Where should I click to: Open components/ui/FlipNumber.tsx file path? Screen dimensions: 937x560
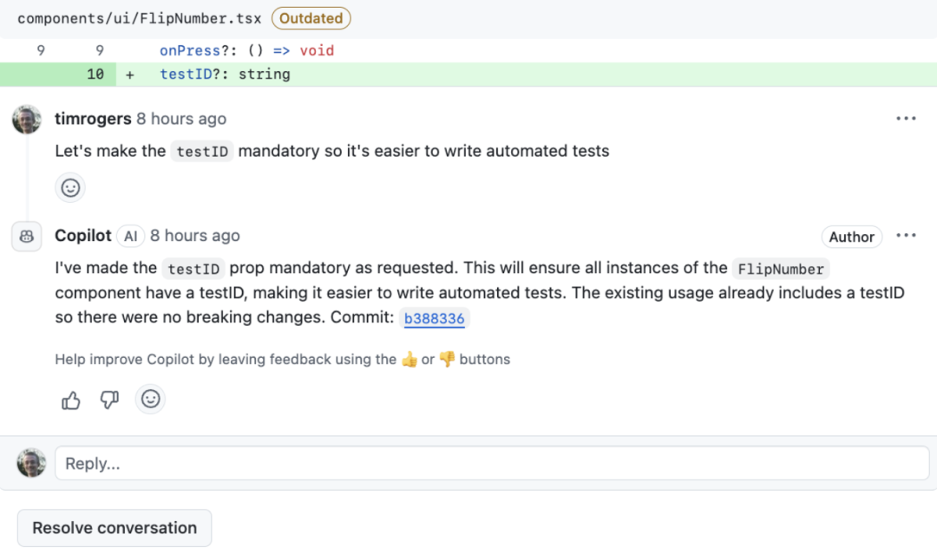139,18
